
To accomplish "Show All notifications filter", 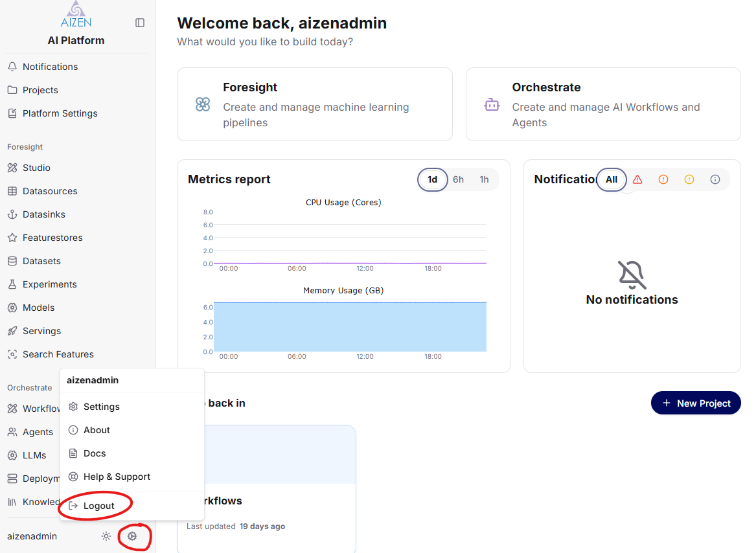I will 612,179.
